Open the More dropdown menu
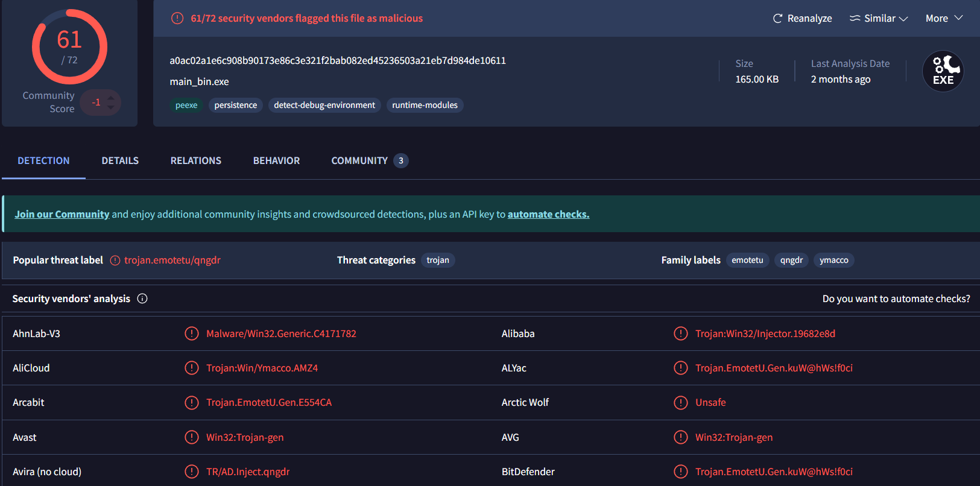This screenshot has height=486, width=980. pos(944,19)
